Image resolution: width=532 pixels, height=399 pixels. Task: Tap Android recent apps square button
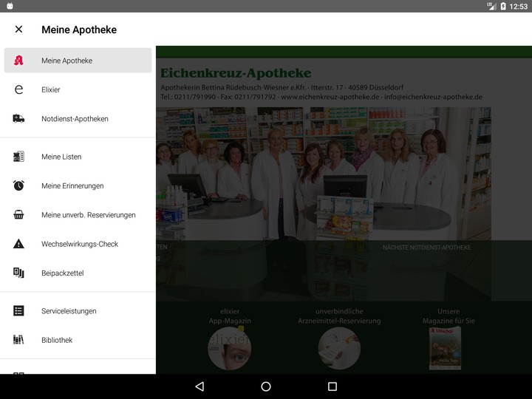click(x=332, y=386)
